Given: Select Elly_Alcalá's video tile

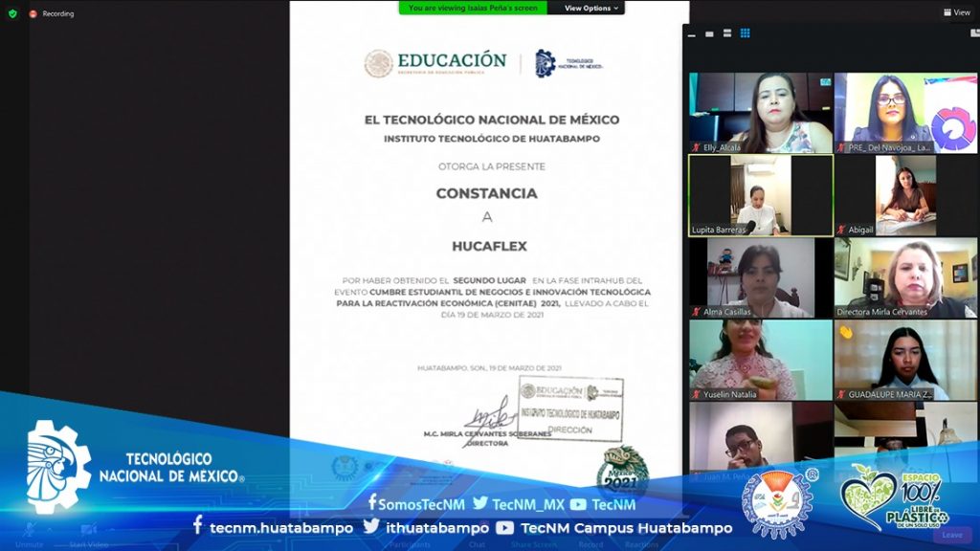Looking at the screenshot, I should (x=761, y=113).
